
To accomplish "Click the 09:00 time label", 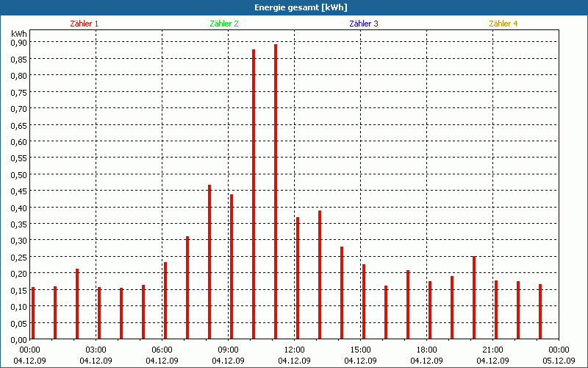I will 229,350.
